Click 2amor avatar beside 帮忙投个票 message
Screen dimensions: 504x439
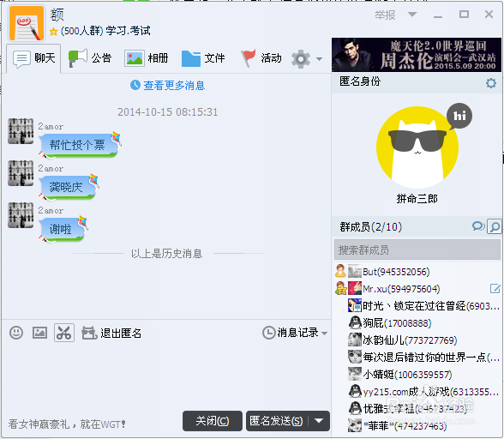pos(21,131)
